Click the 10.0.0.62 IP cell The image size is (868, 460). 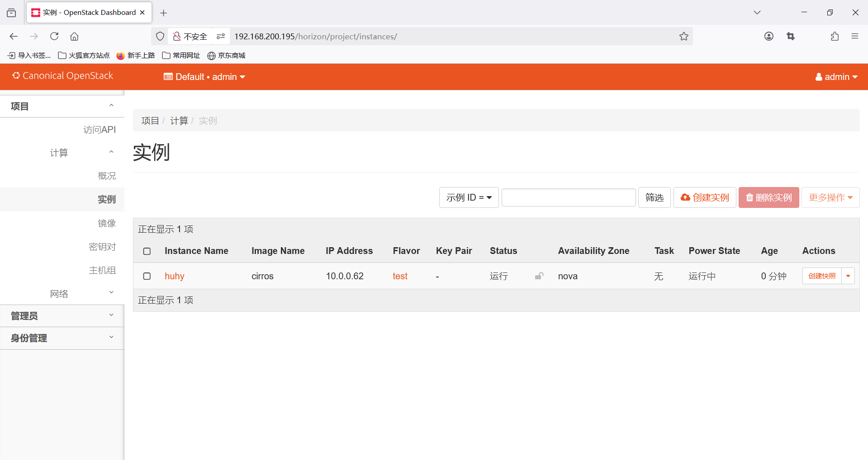[345, 276]
